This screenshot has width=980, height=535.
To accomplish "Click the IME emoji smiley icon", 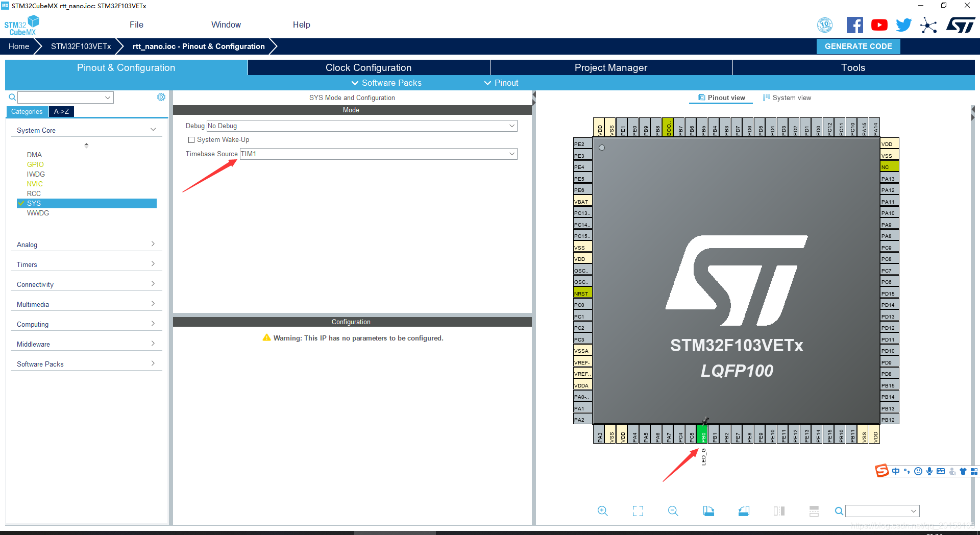I will [x=918, y=471].
